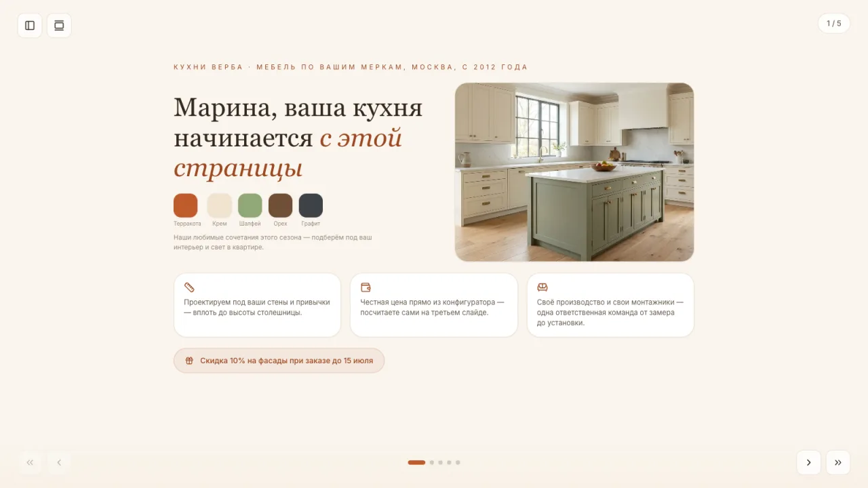Click the first slide double-arrow

30,462
